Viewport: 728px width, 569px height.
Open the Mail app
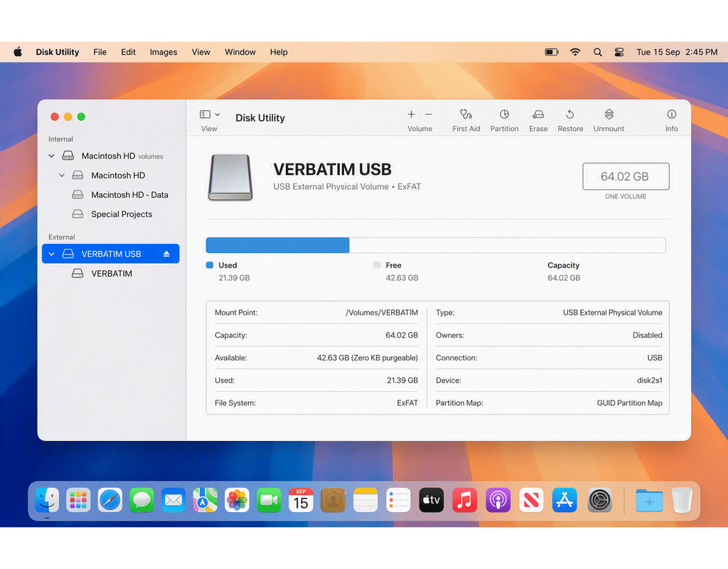point(173,500)
